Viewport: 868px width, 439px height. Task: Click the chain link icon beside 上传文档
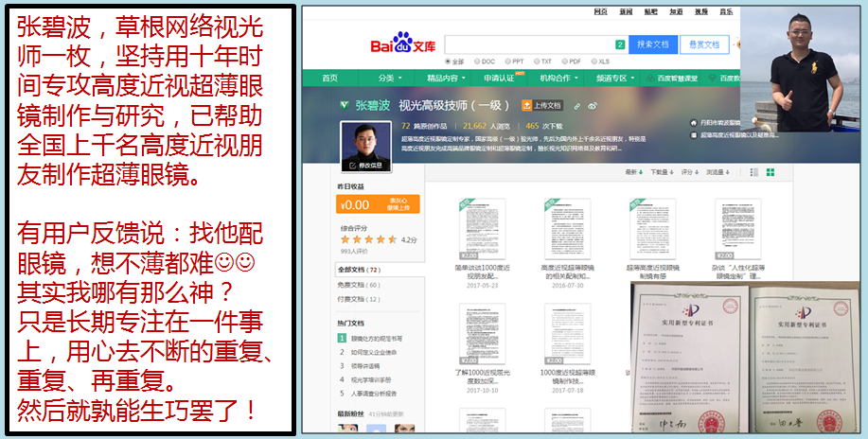pyautogui.click(x=576, y=106)
